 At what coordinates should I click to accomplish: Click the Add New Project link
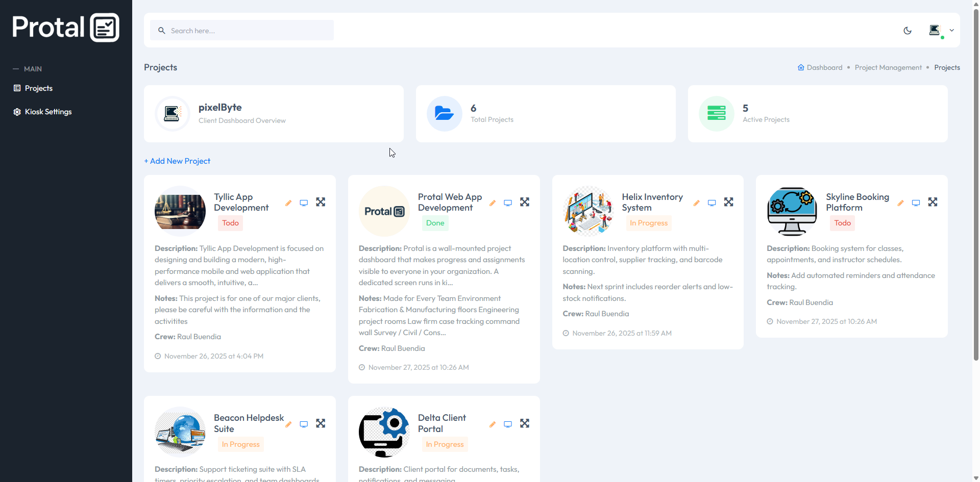[x=177, y=161]
